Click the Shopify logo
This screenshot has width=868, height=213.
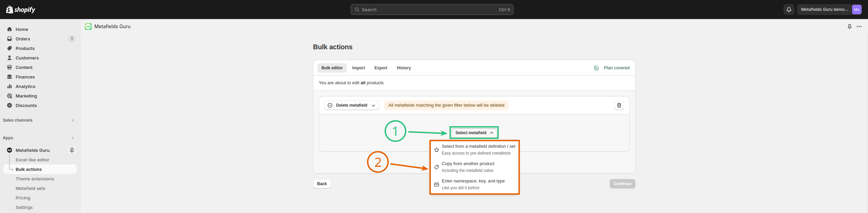click(21, 10)
